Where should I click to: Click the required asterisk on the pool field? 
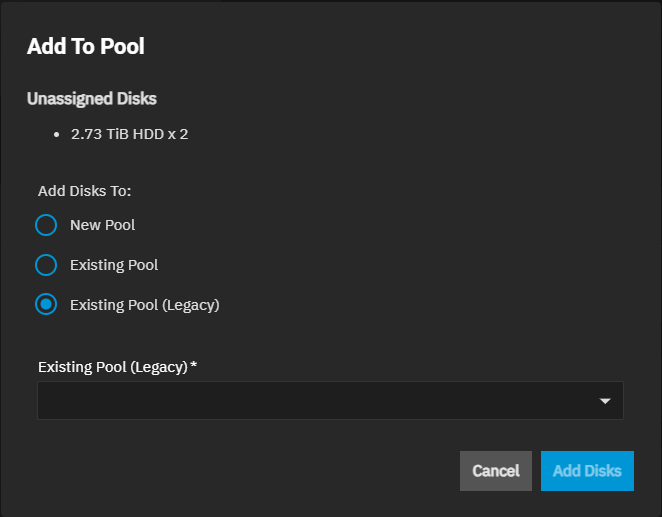pos(193,367)
